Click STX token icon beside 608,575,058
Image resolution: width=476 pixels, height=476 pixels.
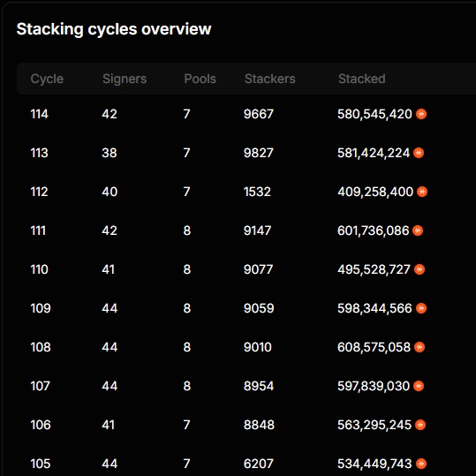419,347
